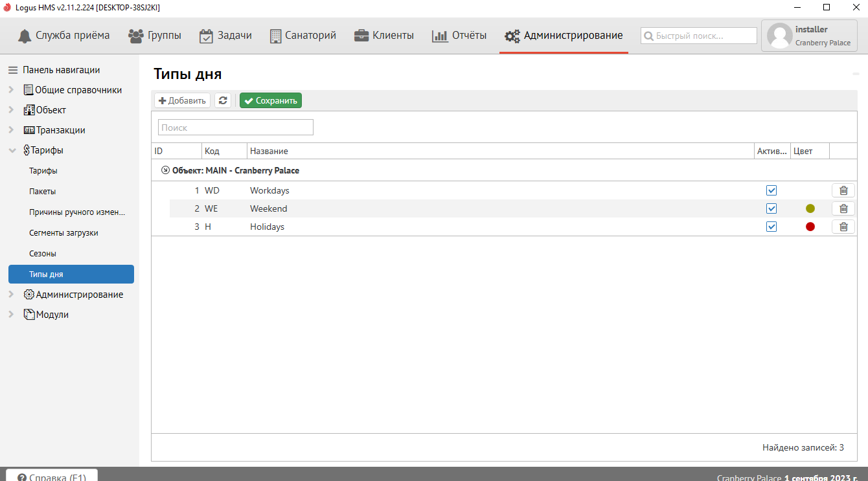Click the people icon of Группы
868x481 pixels.
pos(136,36)
